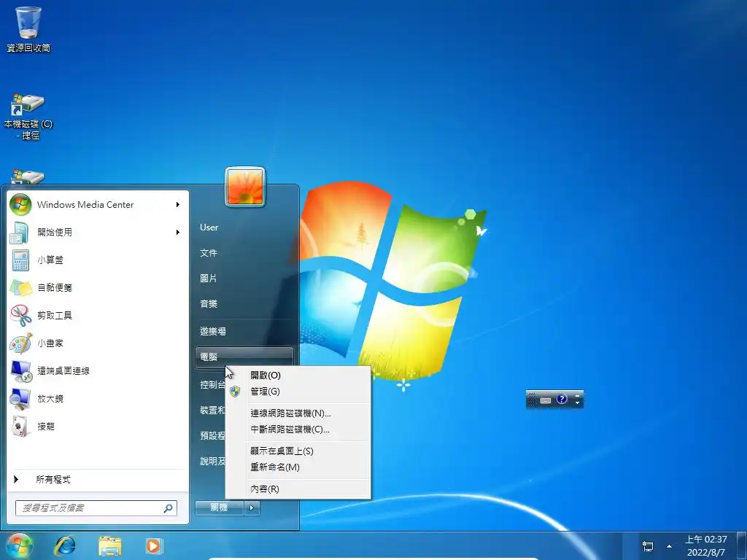Expand 所有程式 all programs list

98,480
